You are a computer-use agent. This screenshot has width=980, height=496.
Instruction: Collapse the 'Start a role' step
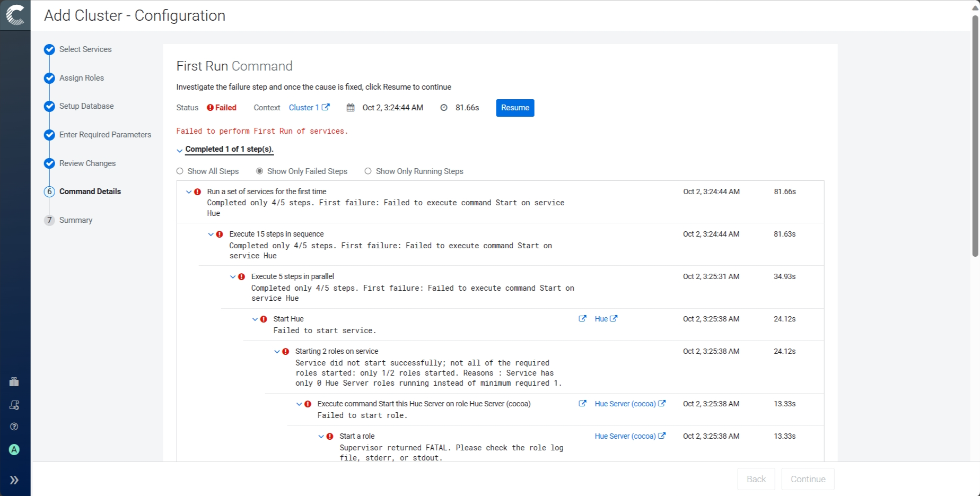tap(321, 437)
